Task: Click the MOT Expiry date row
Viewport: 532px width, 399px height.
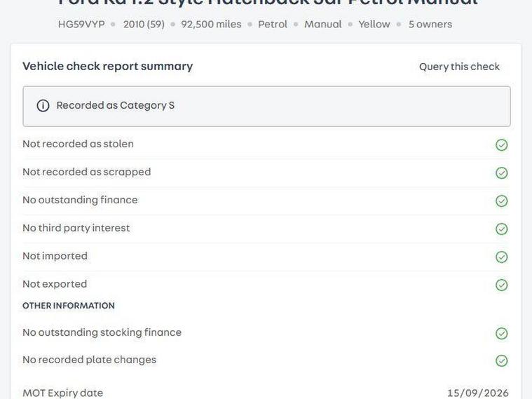Action: [x=62, y=393]
